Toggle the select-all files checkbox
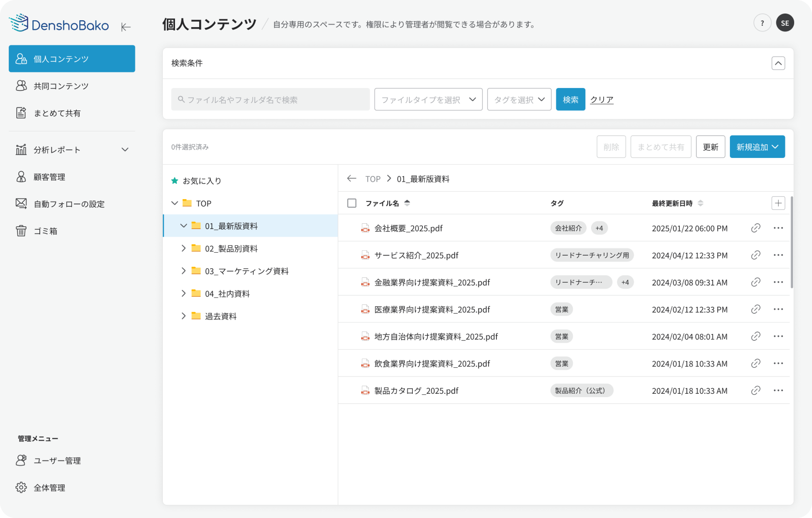The height and width of the screenshot is (518, 812). [x=352, y=203]
